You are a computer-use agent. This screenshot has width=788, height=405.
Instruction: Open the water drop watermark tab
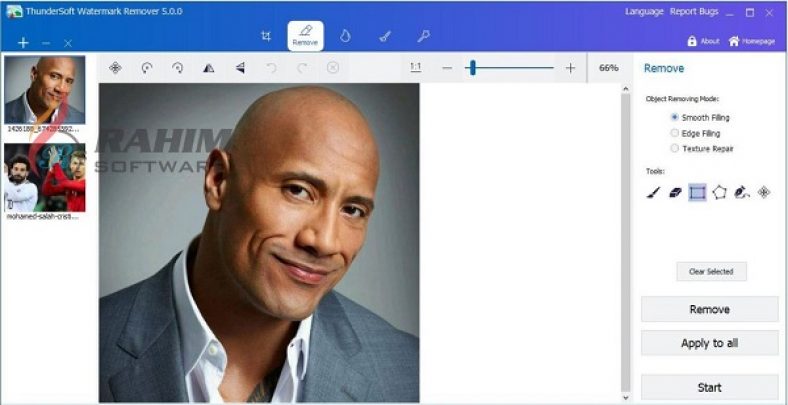[345, 36]
